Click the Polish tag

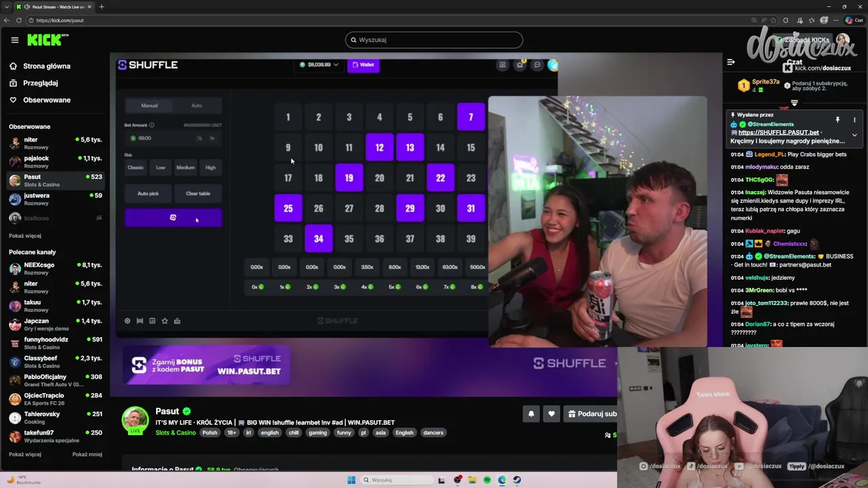(x=210, y=432)
